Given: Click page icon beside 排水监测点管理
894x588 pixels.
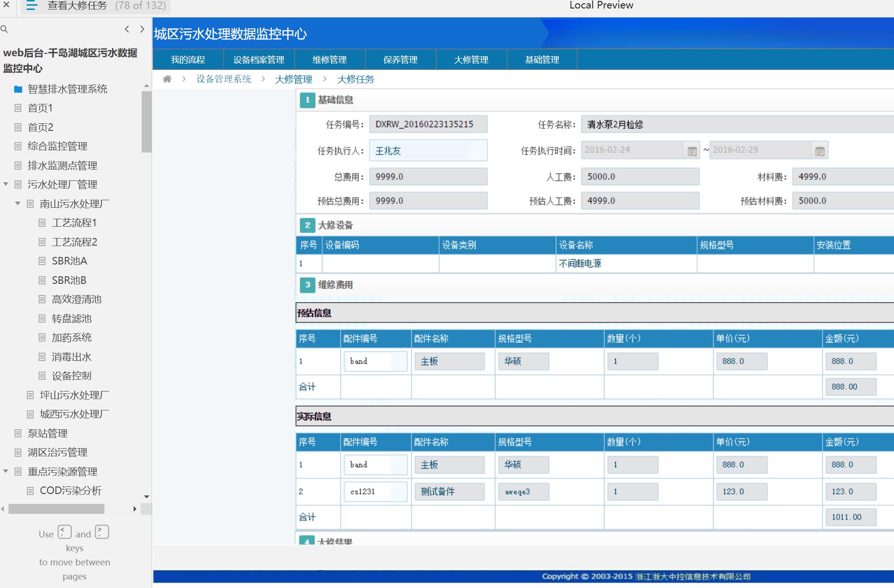Looking at the screenshot, I should tap(18, 165).
